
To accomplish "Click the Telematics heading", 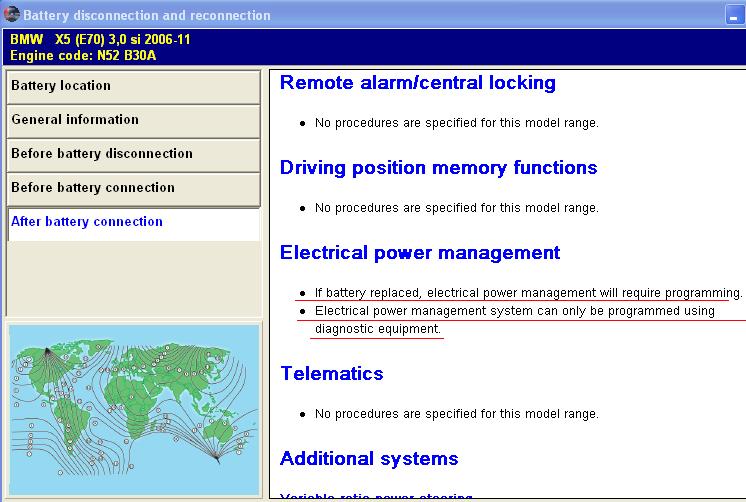I will coord(332,374).
